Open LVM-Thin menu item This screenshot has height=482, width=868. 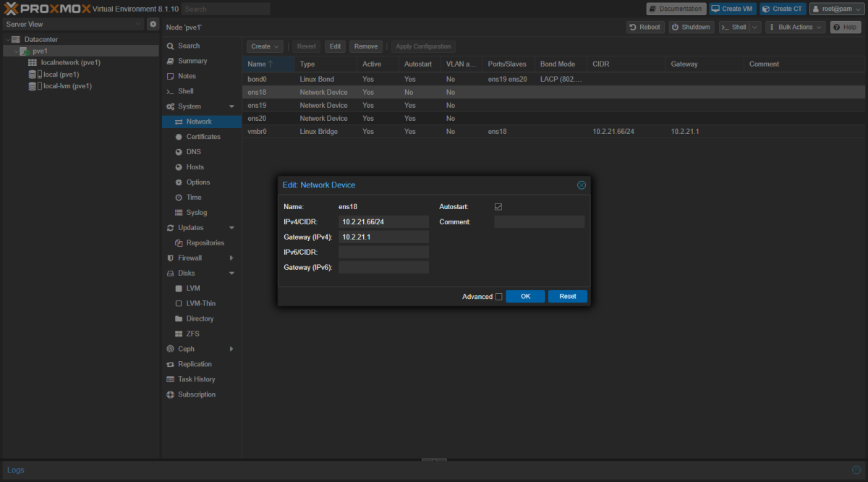click(x=201, y=304)
